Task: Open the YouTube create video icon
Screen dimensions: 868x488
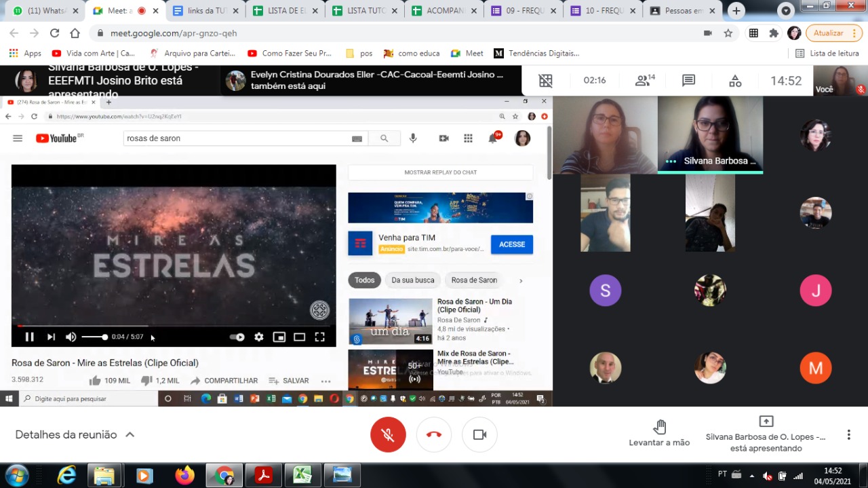Action: pyautogui.click(x=443, y=138)
